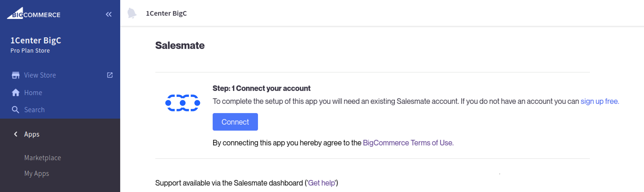
Task: Click the blue chain link connection icon
Action: 183,103
